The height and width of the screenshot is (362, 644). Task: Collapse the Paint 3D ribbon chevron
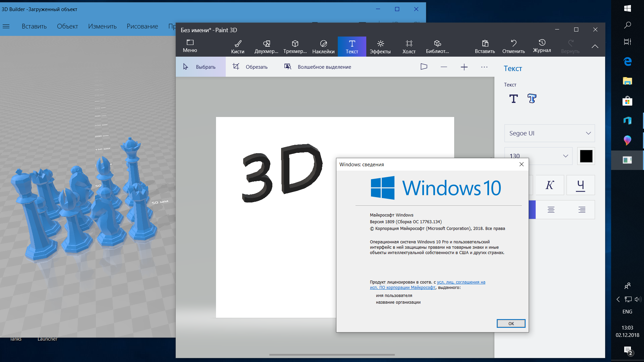(x=595, y=46)
